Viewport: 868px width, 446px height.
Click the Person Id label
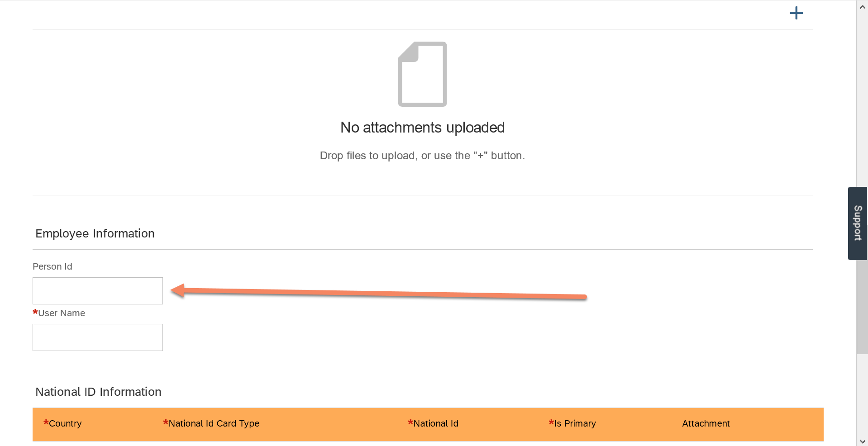tap(52, 266)
